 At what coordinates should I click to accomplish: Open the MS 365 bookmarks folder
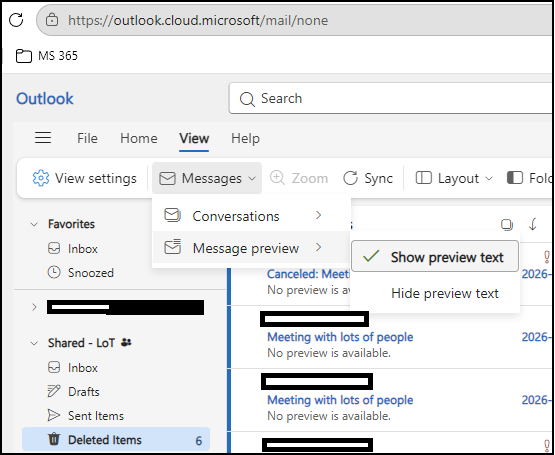pyautogui.click(x=47, y=56)
